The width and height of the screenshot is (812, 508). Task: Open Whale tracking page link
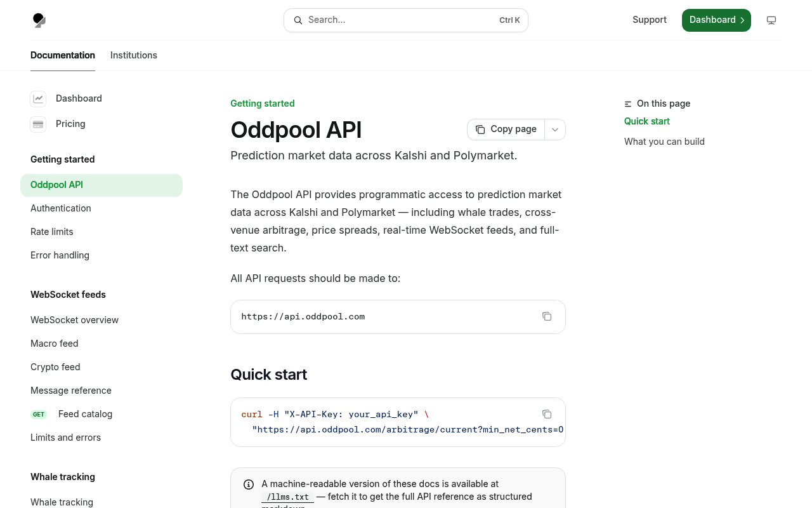click(62, 502)
